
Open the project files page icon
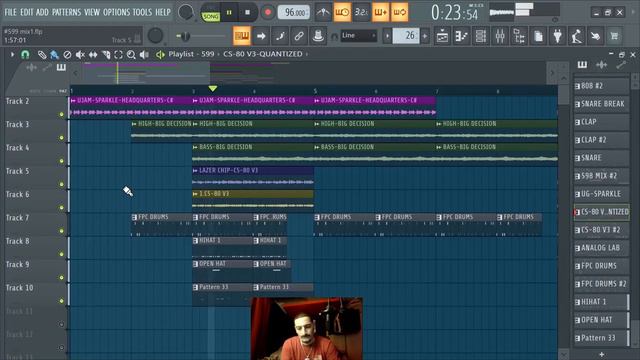(538, 36)
